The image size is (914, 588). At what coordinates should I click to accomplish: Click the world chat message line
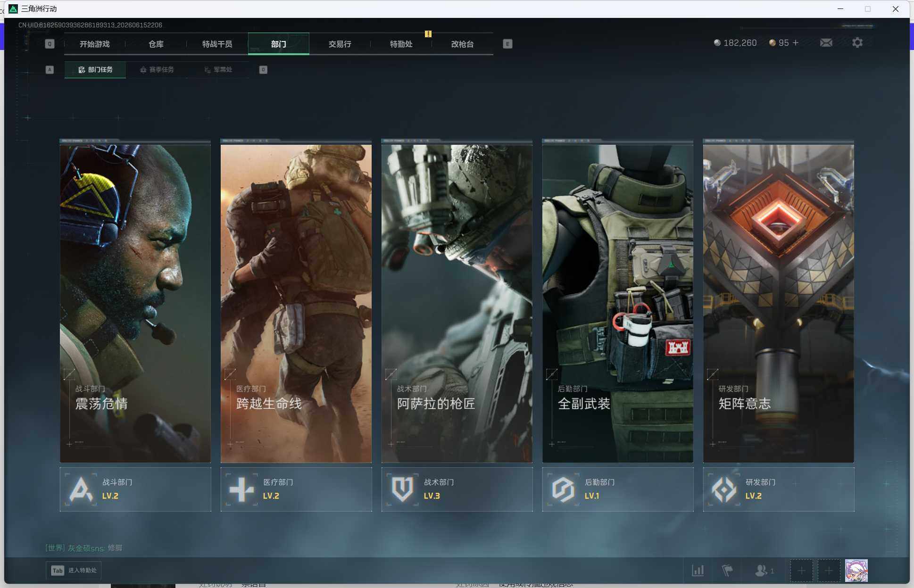coord(84,548)
